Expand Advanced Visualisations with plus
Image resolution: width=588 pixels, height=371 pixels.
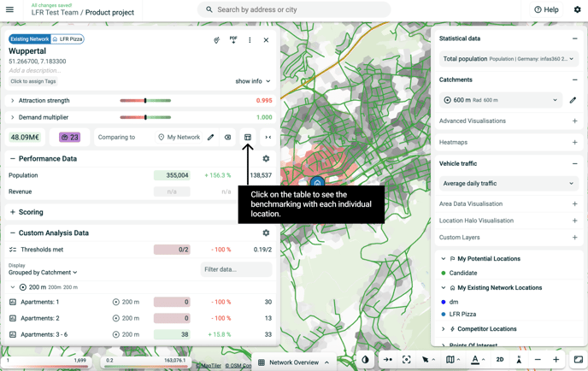pos(574,121)
